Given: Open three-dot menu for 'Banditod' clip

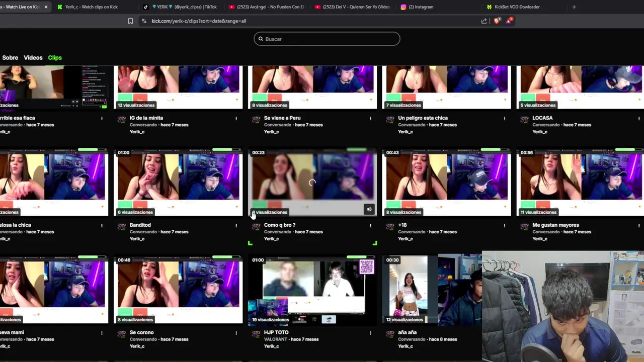Looking at the screenshot, I should [236, 226].
